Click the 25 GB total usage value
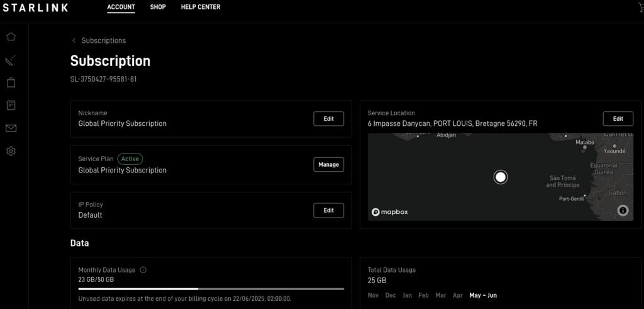This screenshot has height=309, width=644. (377, 281)
